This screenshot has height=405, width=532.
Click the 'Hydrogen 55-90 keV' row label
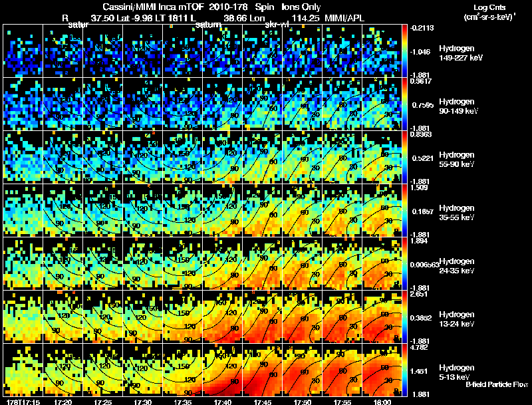457,160
